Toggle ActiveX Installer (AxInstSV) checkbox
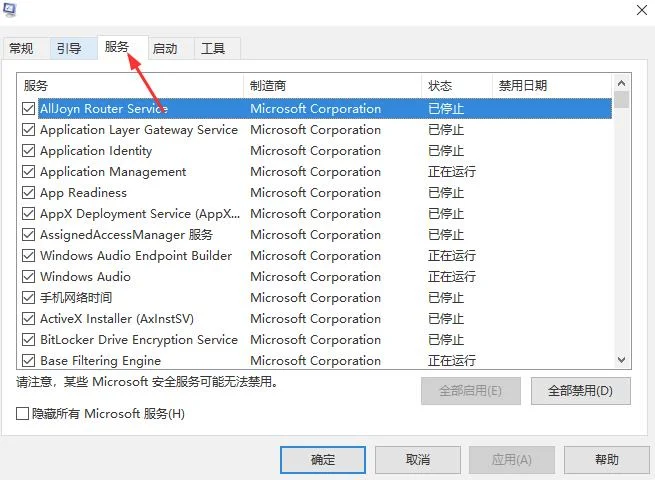 28,318
